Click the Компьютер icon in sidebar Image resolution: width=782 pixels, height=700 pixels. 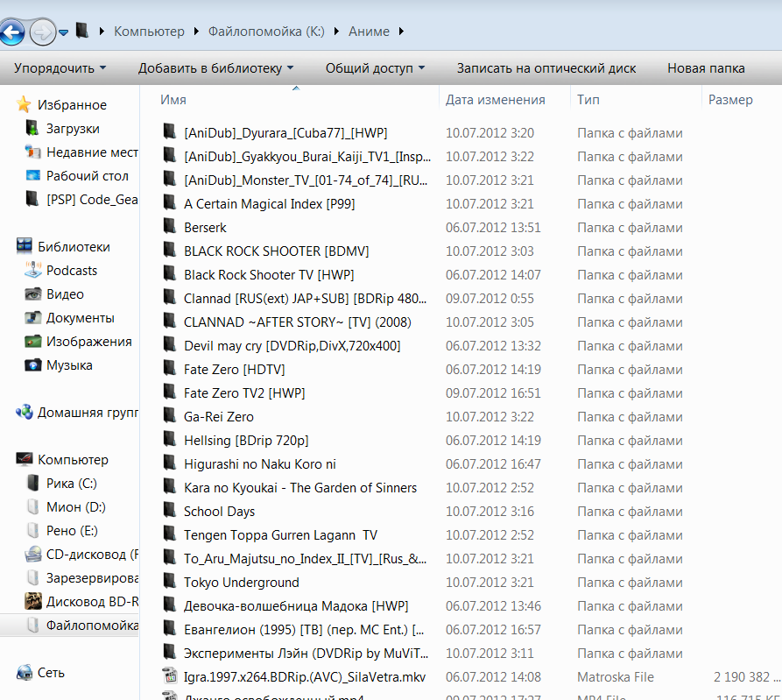click(24, 459)
